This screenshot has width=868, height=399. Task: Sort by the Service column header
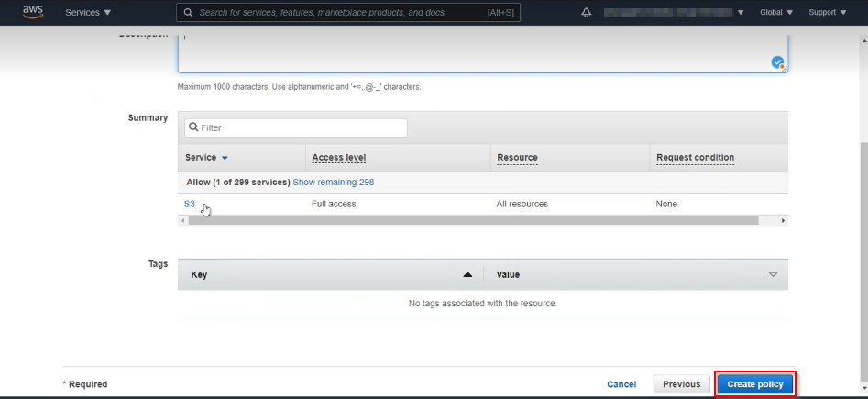206,158
